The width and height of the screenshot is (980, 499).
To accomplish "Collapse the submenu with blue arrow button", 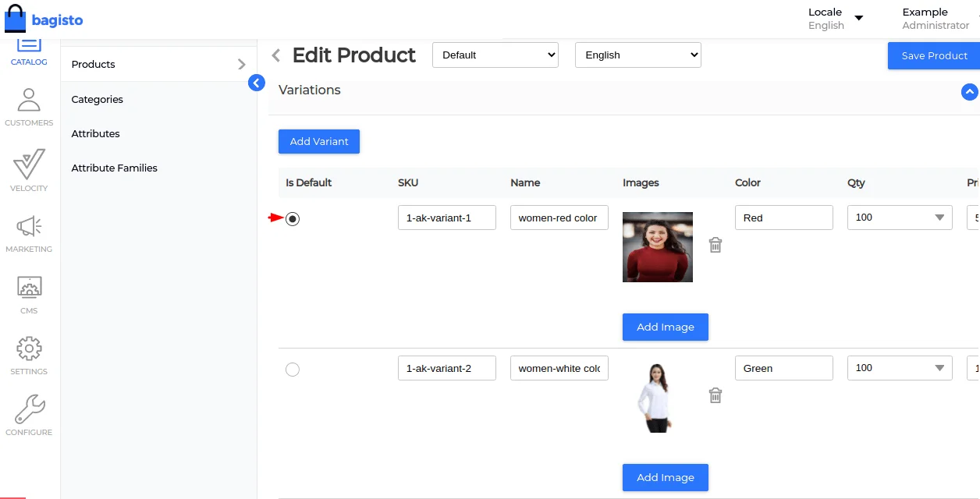I will click(257, 82).
